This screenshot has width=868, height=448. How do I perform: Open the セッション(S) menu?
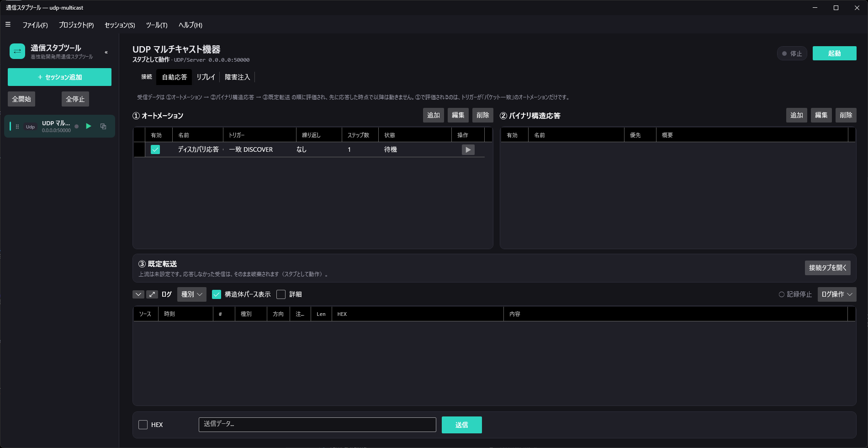[x=120, y=25]
